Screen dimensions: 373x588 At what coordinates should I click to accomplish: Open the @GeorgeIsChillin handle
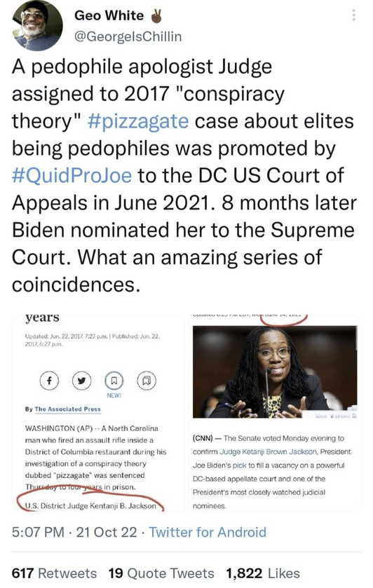point(128,36)
